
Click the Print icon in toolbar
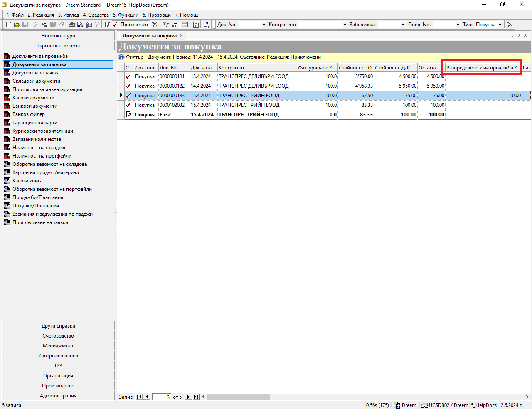pyautogui.click(x=72, y=25)
